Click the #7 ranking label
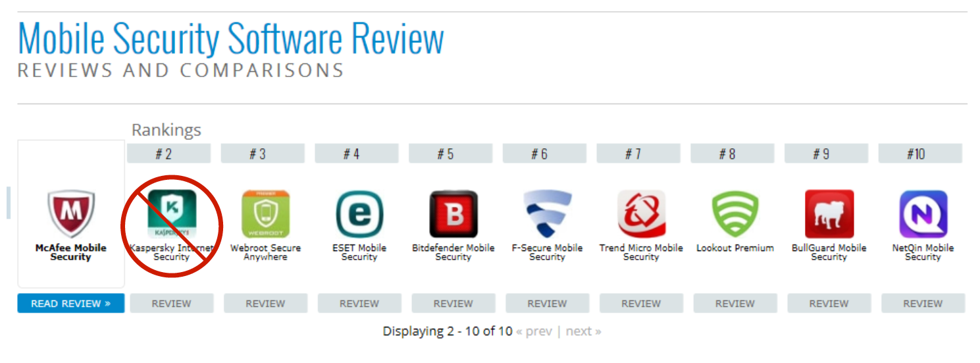Viewport: 980px width, 363px height. (639, 154)
